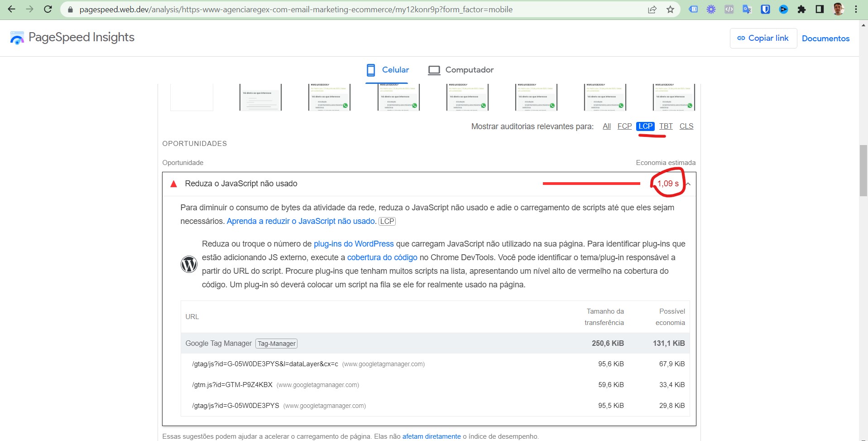This screenshot has width=868, height=441.
Task: Click the OPORTUNIDADES section heading
Action: [x=195, y=144]
